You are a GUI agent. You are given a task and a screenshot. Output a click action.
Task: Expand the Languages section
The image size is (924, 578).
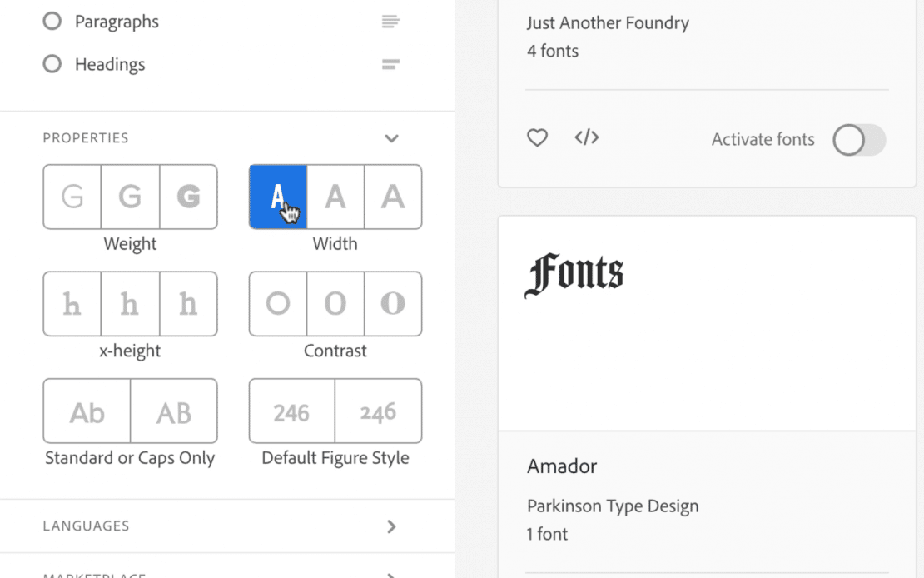391,526
